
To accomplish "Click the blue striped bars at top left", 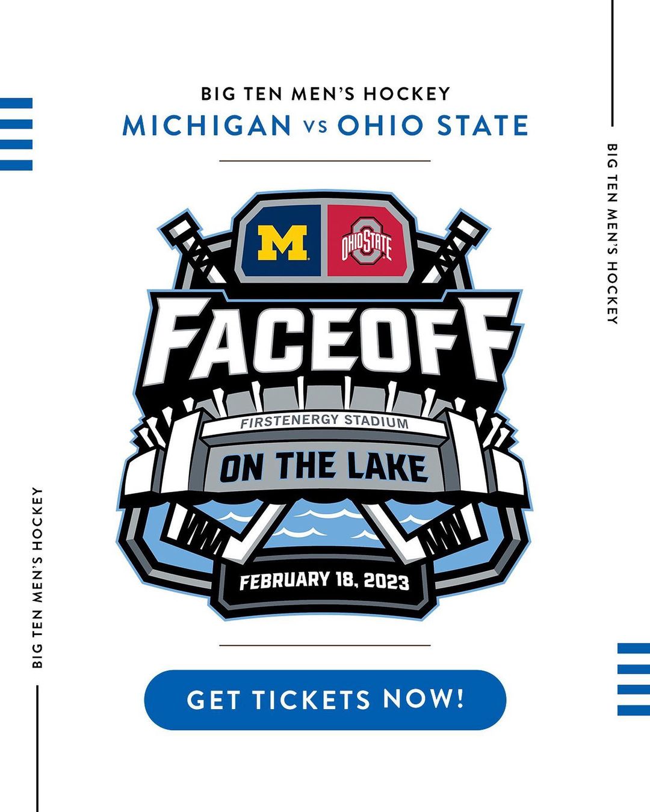I will tap(16, 134).
